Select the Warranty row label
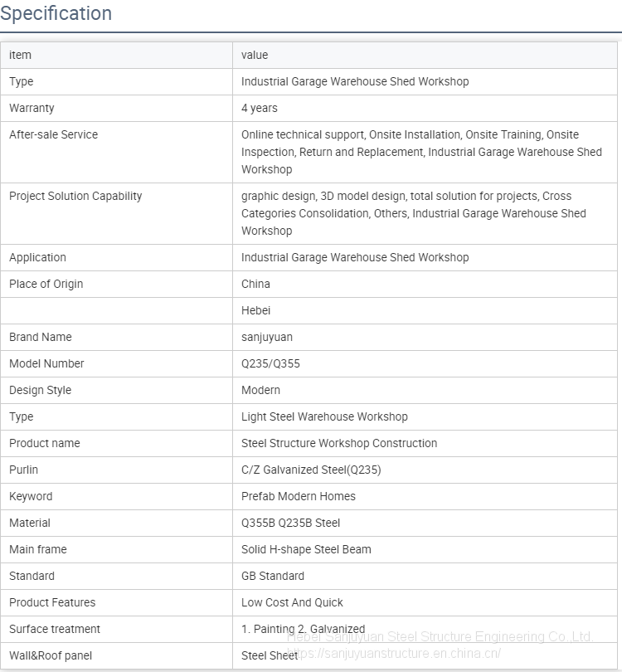The width and height of the screenshot is (622, 672). click(x=32, y=108)
